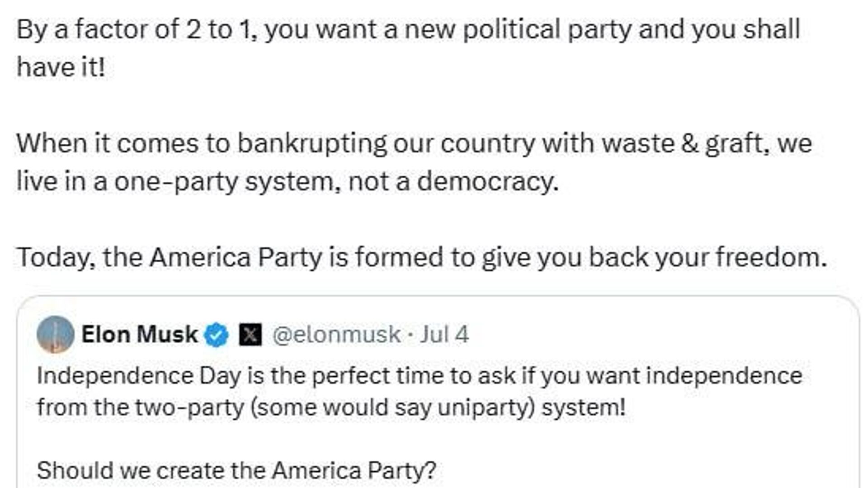This screenshot has width=868, height=488.
Task: Open quoted post via the 'Independence Day' line
Action: coord(420,376)
